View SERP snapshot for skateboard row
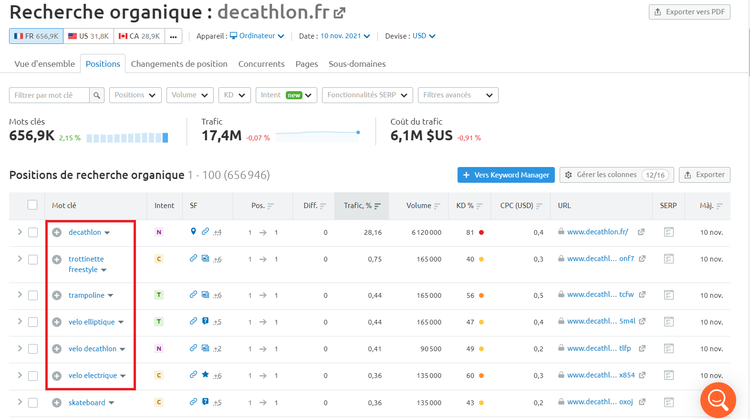Viewport: 750px width, 419px height. click(x=669, y=403)
